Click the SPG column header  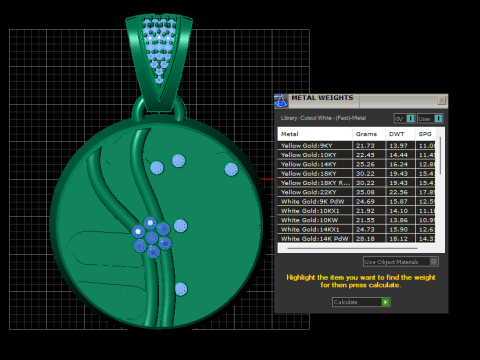[x=425, y=134]
